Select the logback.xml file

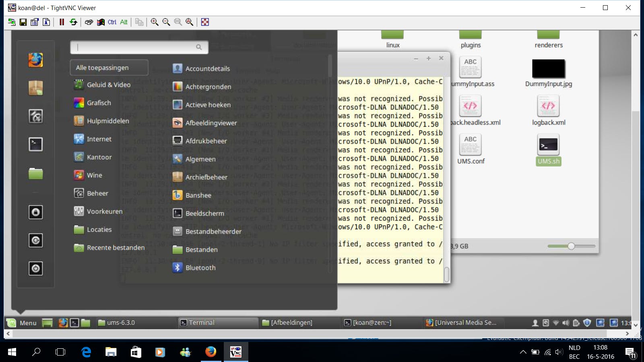point(549,111)
